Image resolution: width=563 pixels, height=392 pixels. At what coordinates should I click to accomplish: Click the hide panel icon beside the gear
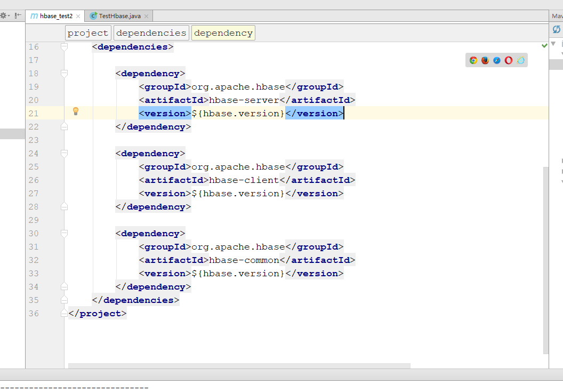point(18,16)
